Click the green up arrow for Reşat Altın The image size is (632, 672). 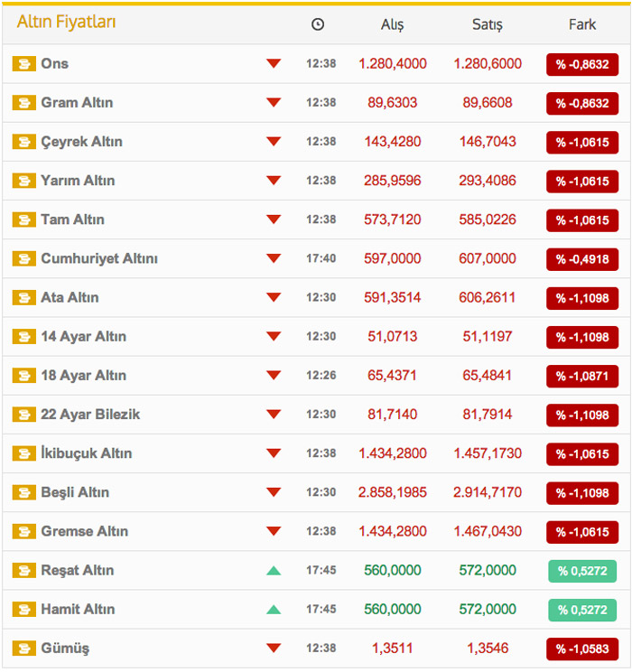274,571
